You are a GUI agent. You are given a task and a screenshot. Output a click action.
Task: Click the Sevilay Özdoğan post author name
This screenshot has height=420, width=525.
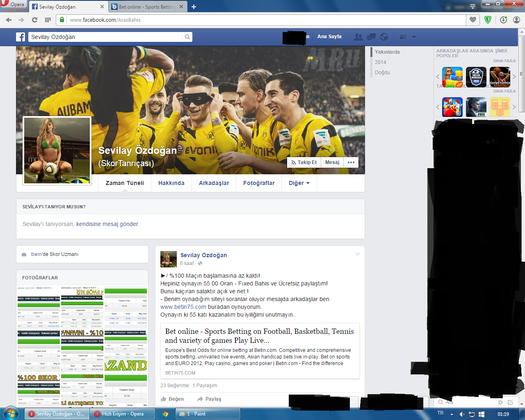tap(203, 255)
